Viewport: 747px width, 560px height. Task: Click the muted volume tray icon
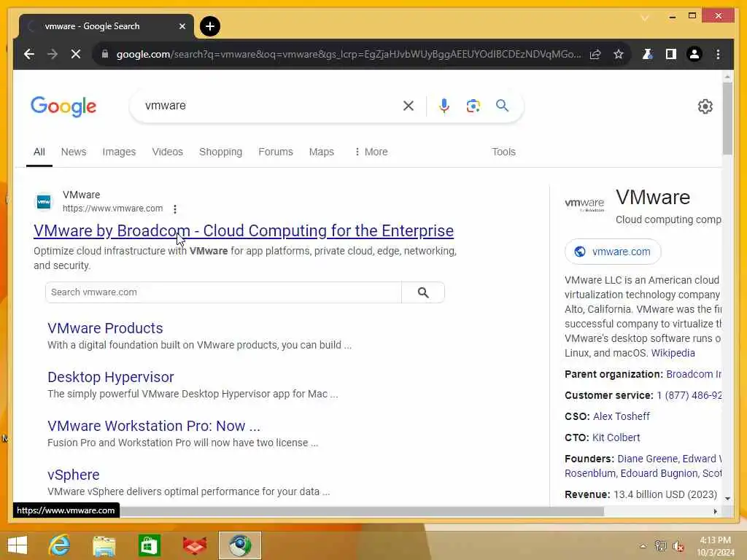coord(678,546)
